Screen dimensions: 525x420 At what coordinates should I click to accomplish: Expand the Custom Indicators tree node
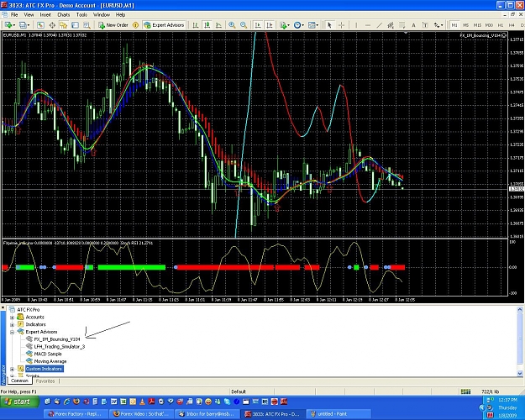[x=13, y=369]
